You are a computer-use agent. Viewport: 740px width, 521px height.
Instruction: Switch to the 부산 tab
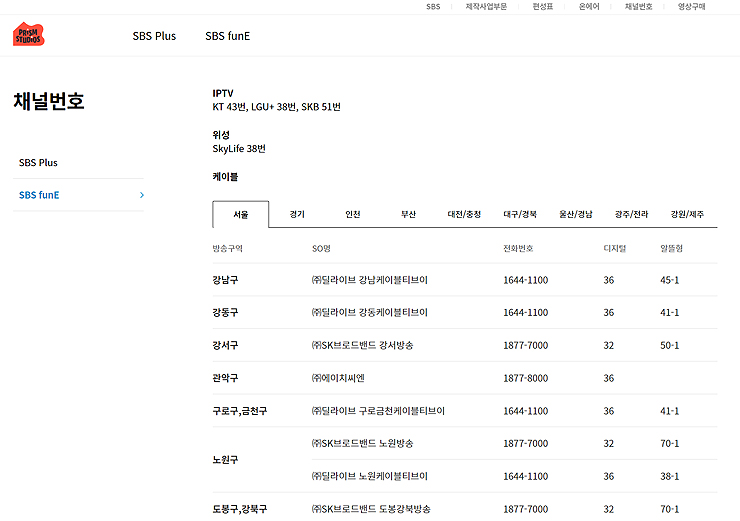[x=408, y=214]
